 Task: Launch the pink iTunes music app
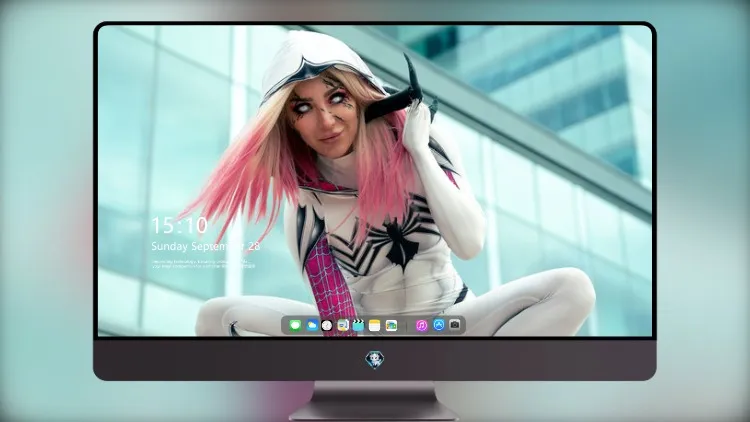pos(421,325)
